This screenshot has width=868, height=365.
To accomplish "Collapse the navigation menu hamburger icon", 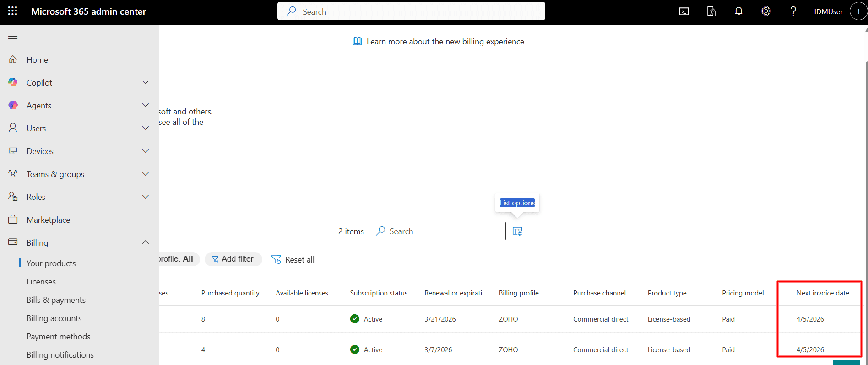I will (13, 36).
